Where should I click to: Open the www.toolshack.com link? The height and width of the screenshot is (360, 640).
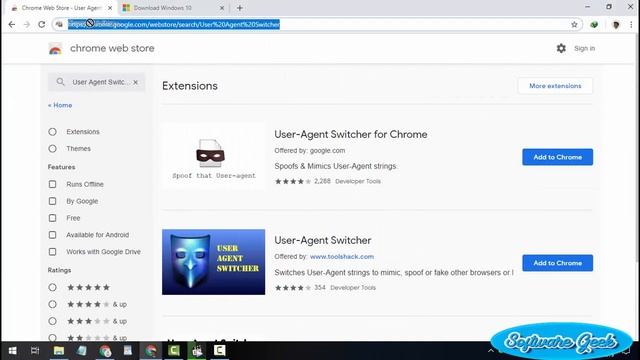(x=342, y=257)
